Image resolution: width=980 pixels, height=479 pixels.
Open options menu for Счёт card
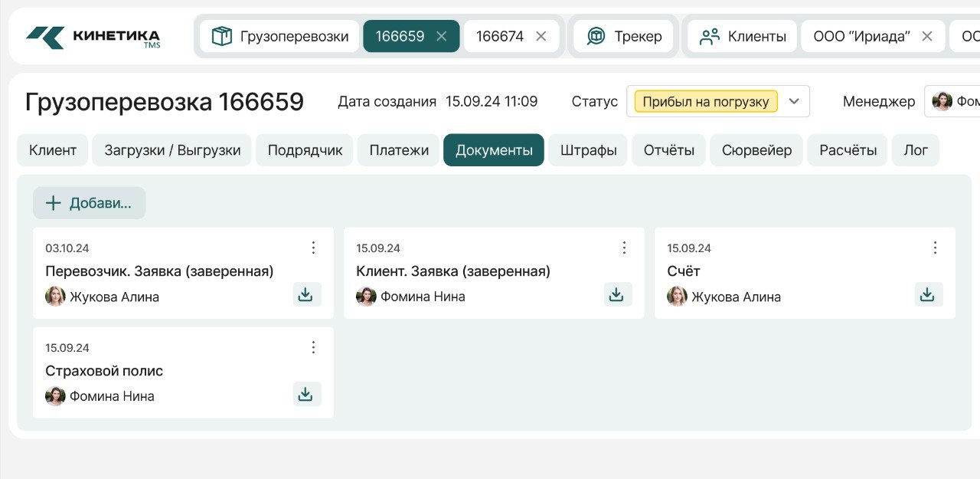click(x=935, y=248)
